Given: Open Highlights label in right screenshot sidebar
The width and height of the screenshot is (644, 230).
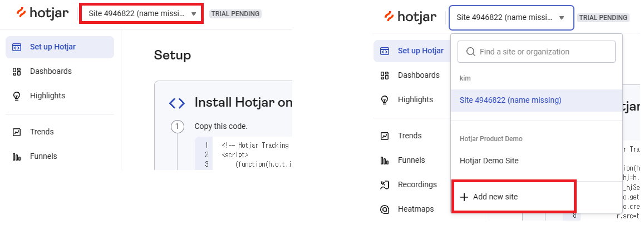Looking at the screenshot, I should [415, 99].
